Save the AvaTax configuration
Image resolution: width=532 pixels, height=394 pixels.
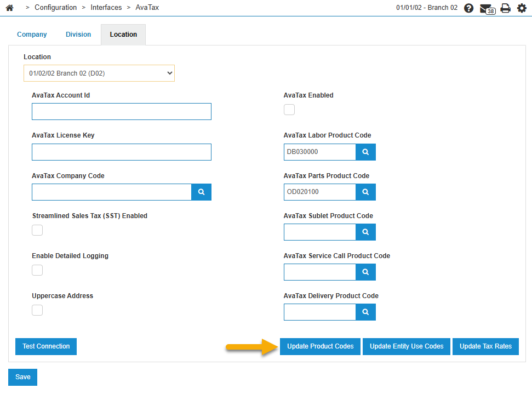(x=22, y=377)
